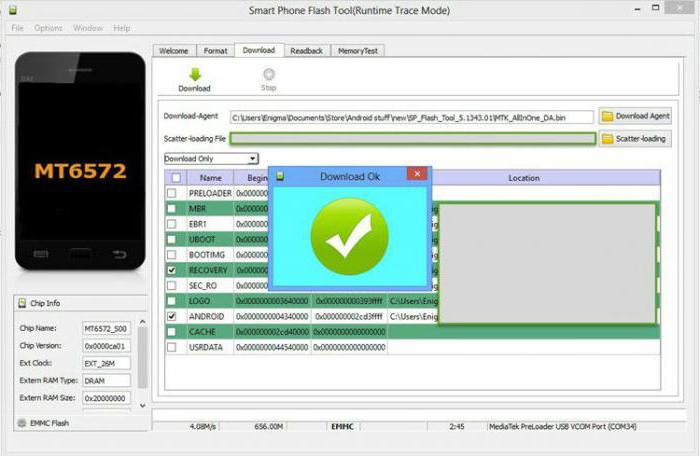
Task: Enable the USRDATA partition checkbox
Action: pyautogui.click(x=172, y=347)
